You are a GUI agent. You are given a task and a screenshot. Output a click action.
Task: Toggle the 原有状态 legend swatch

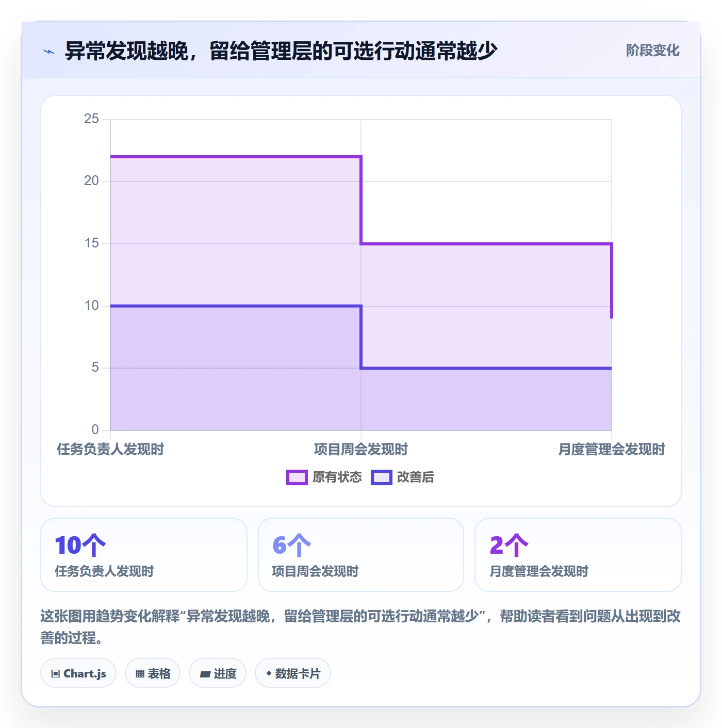(x=297, y=477)
